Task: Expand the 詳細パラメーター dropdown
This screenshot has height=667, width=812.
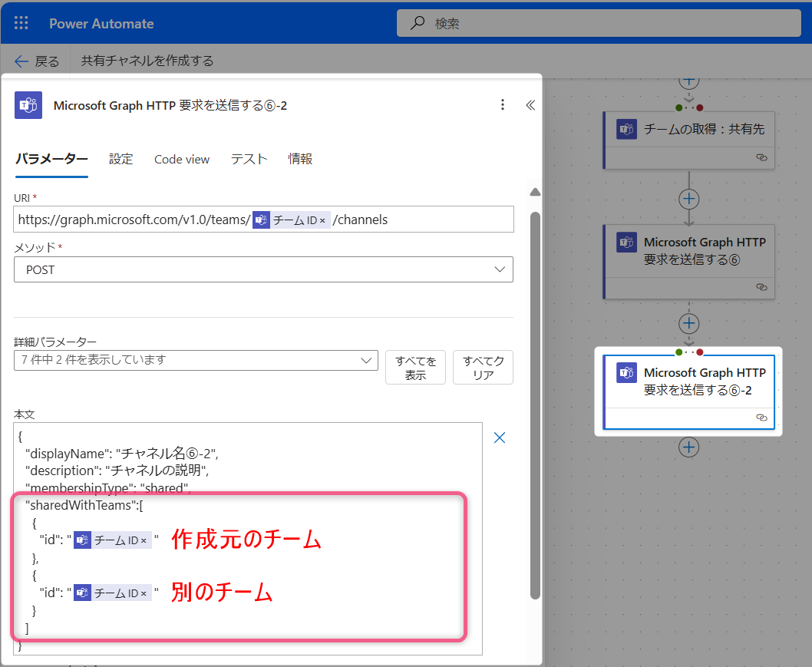Action: (196, 361)
